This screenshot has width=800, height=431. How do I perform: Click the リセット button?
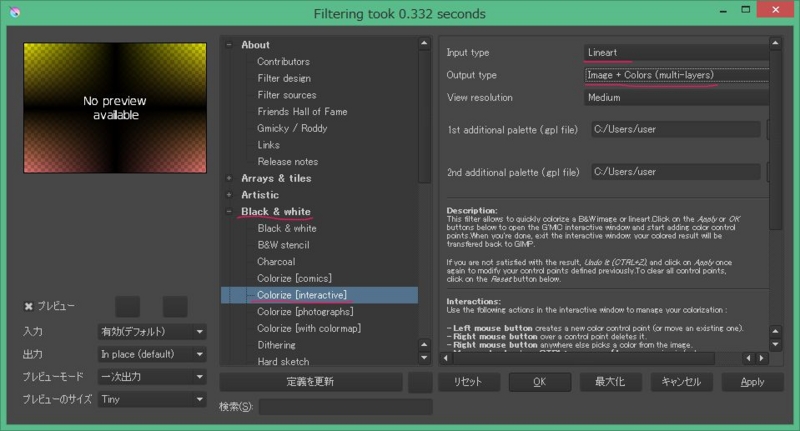(x=468, y=382)
